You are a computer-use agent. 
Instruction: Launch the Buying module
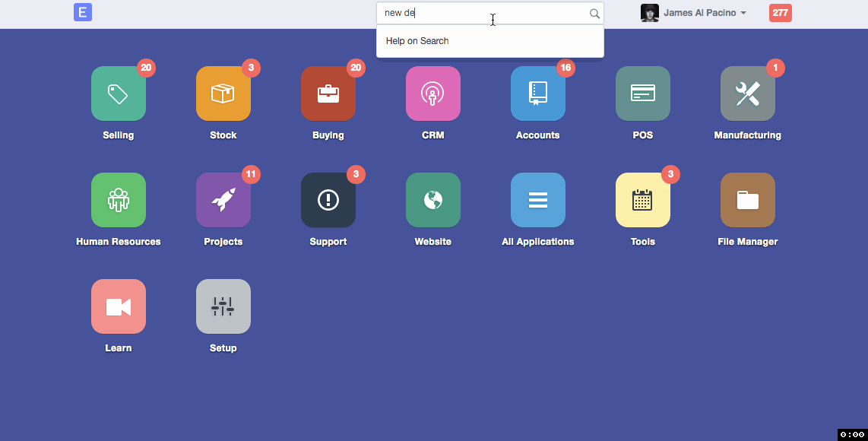click(328, 94)
